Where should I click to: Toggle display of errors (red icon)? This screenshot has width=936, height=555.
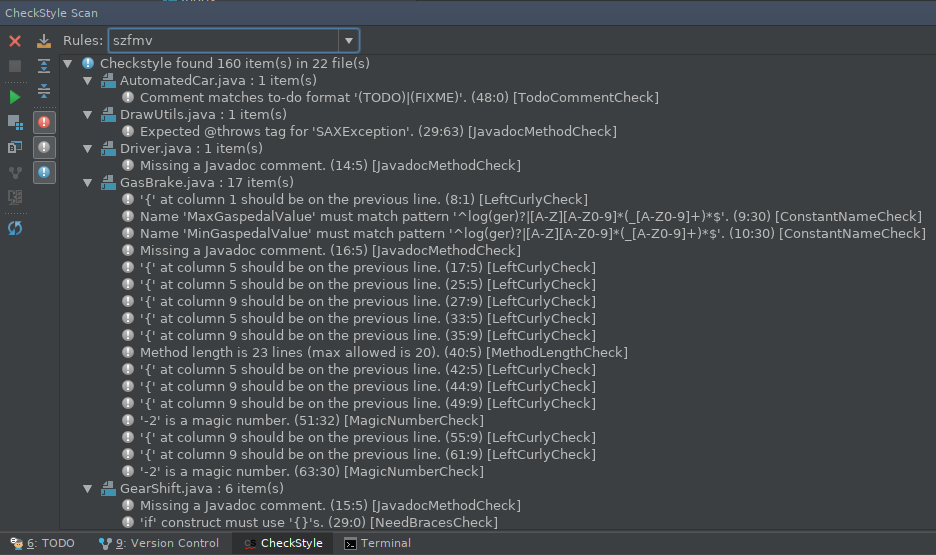pyautogui.click(x=45, y=122)
